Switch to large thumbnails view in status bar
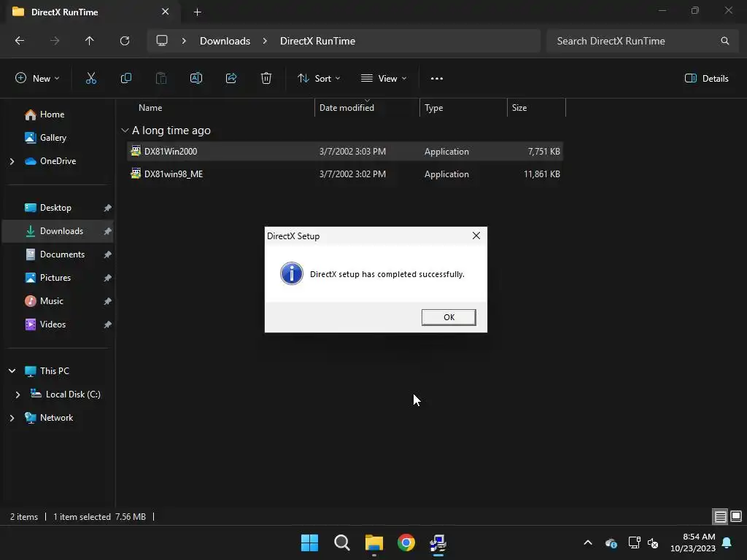The image size is (747, 560). coord(736,516)
